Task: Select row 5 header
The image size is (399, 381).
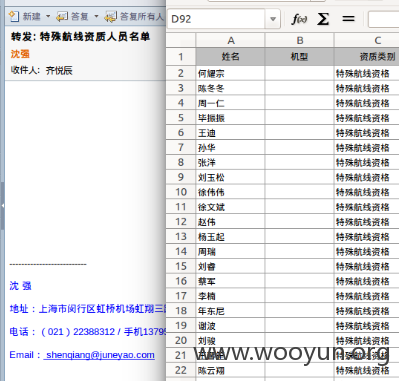Action: [x=181, y=118]
